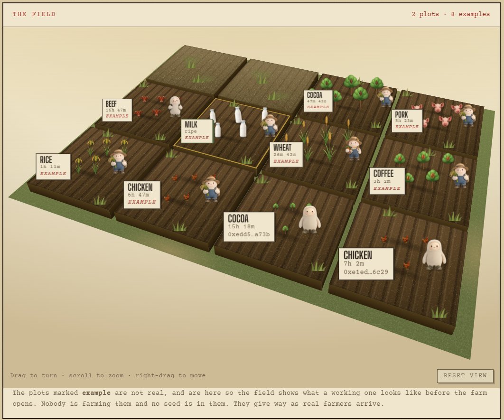Select the MILK ripe example label
This screenshot has width=504, height=420.
point(197,131)
